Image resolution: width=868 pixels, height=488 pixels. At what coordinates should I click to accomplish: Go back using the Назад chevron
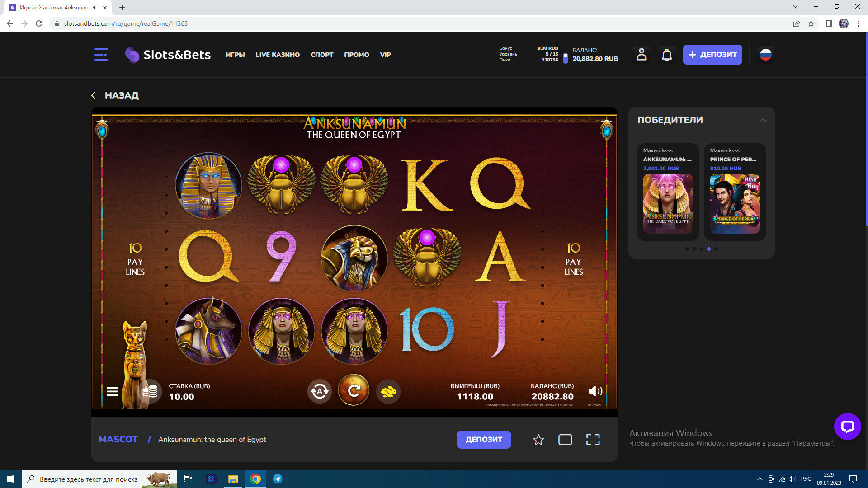tap(94, 95)
